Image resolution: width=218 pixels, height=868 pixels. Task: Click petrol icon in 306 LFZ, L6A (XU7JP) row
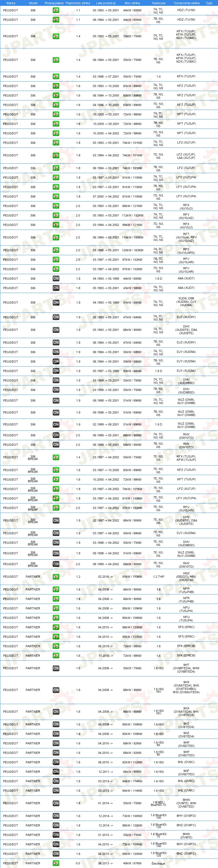56,155
